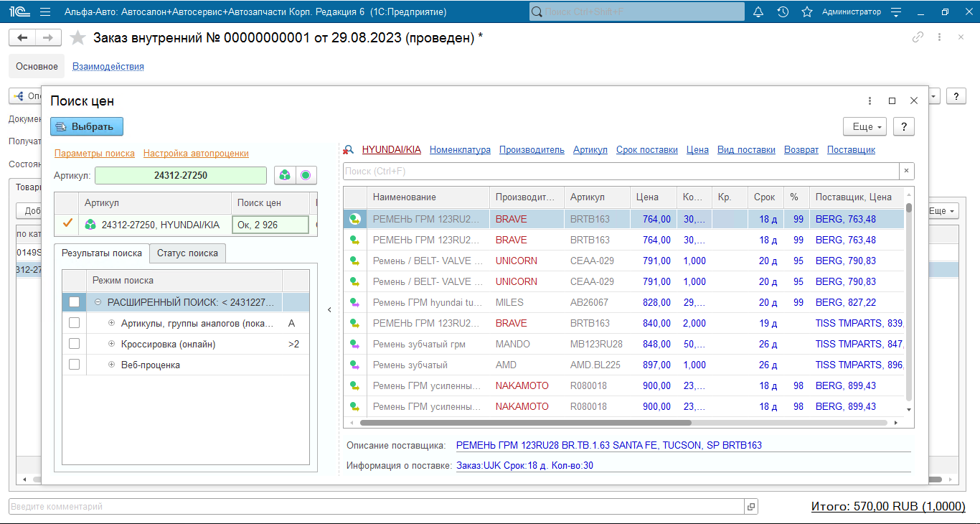Click the HYUNDAI/KIA filter link
This screenshot has height=524, width=980.
click(x=392, y=150)
